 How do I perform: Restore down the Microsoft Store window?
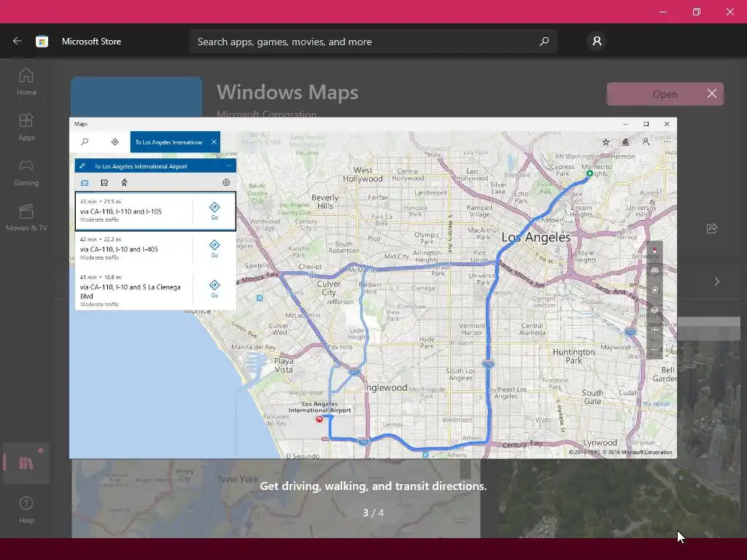click(x=697, y=12)
